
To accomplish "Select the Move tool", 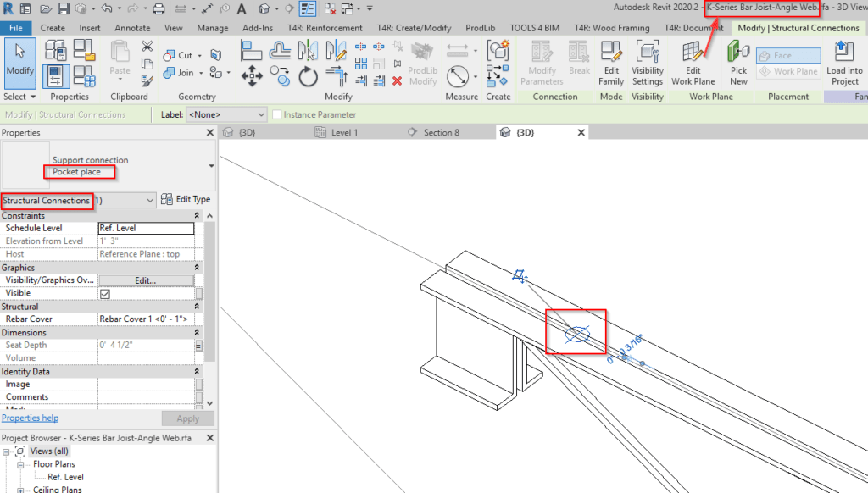I will 251,76.
